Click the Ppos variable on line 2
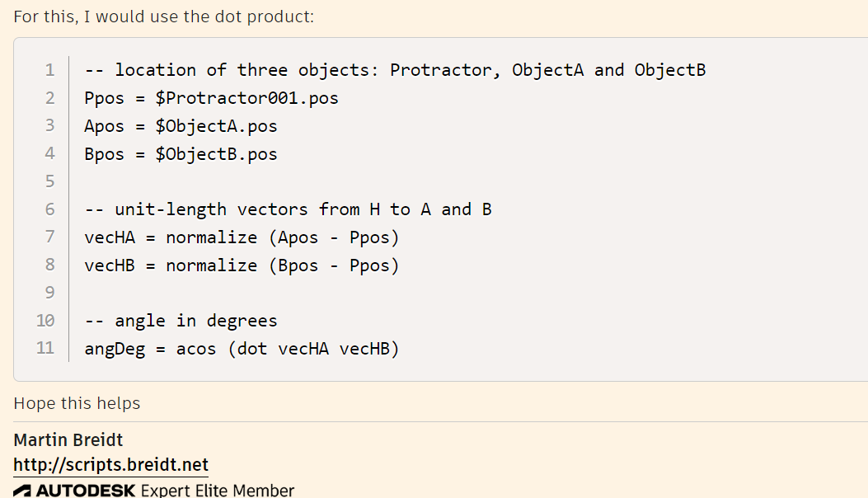868x498 pixels. [102, 97]
